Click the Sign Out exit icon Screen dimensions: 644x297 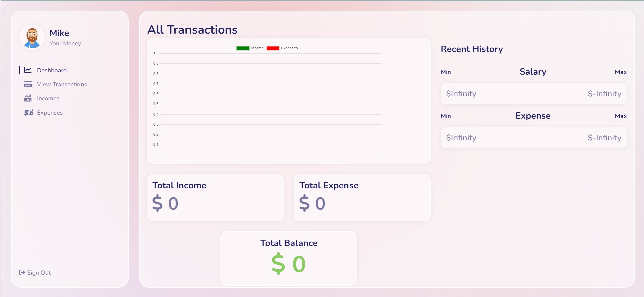click(22, 273)
